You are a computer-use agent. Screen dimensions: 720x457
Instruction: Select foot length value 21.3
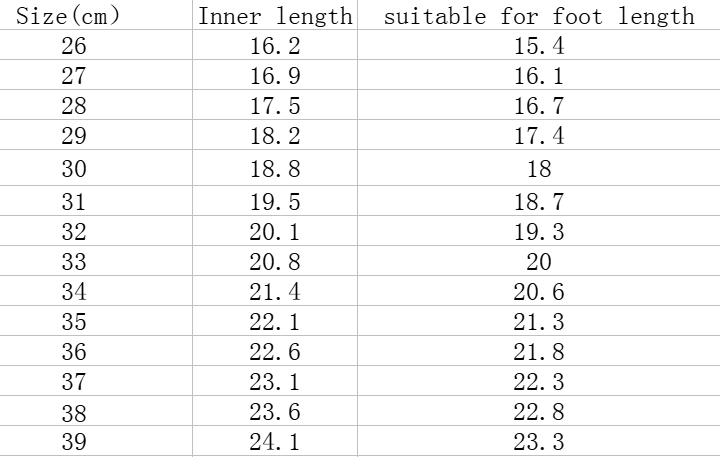click(539, 322)
